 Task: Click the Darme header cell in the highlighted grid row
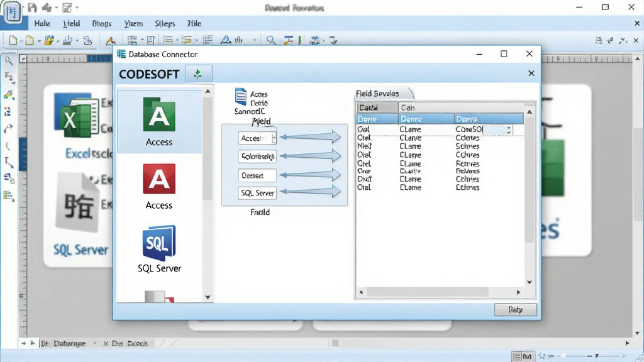(426, 119)
